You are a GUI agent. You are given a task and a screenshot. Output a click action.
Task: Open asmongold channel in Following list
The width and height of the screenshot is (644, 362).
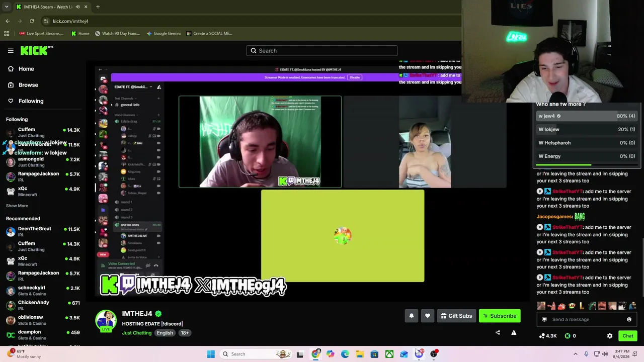click(43, 162)
